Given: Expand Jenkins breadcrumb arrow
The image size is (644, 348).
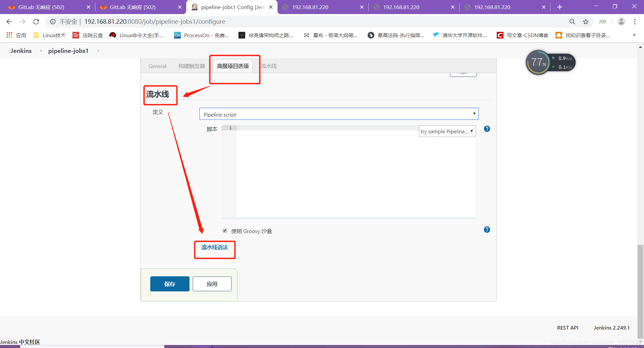Looking at the screenshot, I should click(41, 51).
